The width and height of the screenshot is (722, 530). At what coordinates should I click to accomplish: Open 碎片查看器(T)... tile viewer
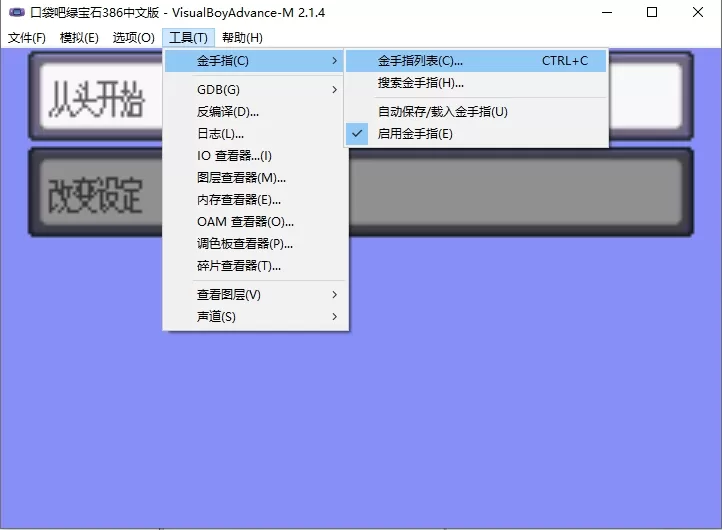pos(254,266)
